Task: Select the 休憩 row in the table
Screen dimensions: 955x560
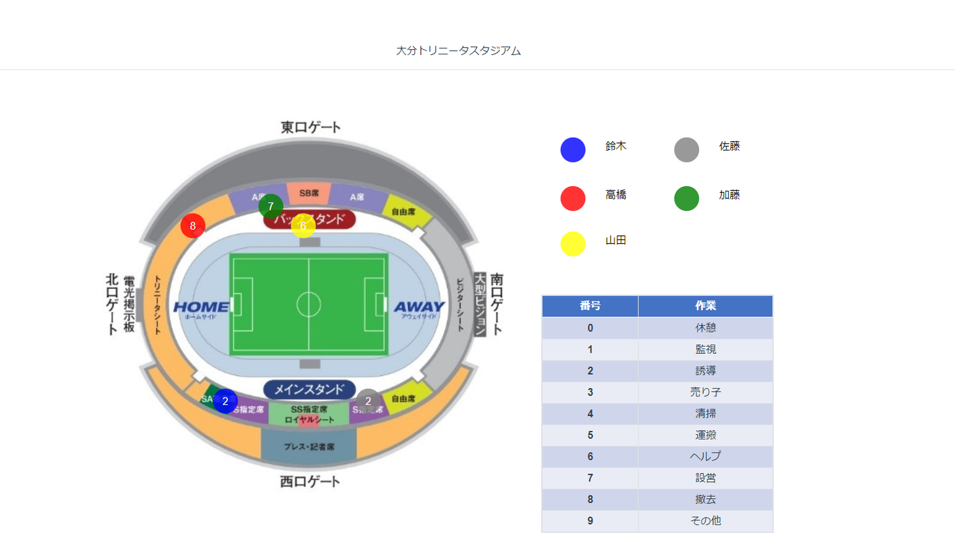Action: (705, 328)
